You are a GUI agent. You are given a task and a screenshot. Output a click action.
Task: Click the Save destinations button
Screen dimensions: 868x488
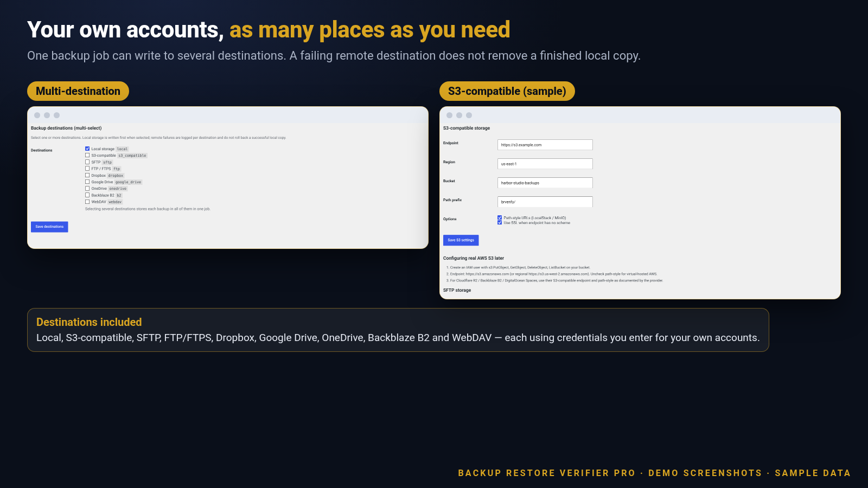coord(49,227)
